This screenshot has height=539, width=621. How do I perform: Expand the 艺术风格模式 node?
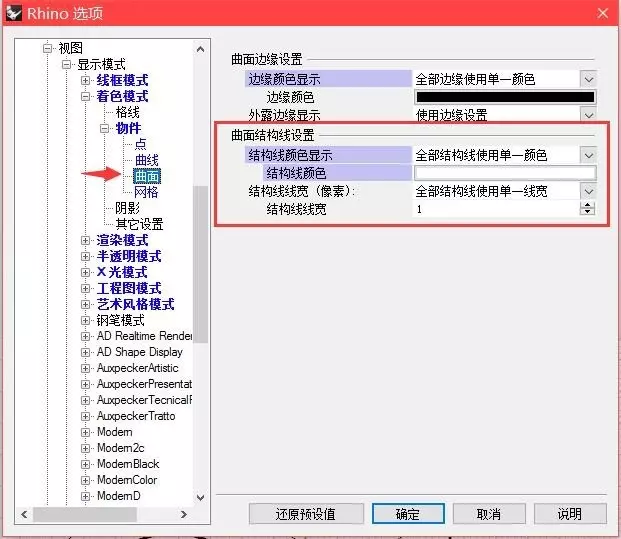pos(85,304)
